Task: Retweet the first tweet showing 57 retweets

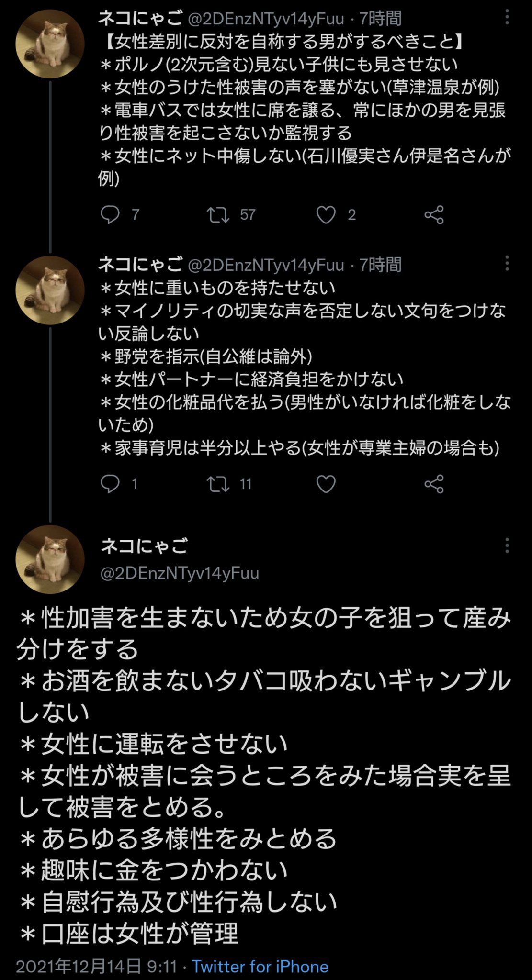Action: [218, 215]
